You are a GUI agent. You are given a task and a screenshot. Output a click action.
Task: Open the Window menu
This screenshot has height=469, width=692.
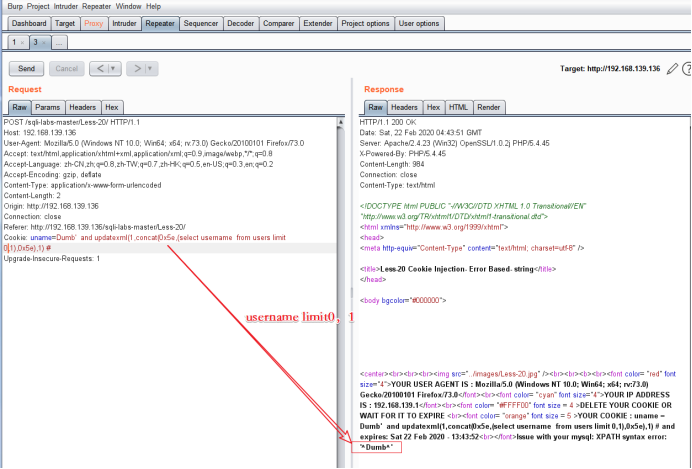point(128,6)
